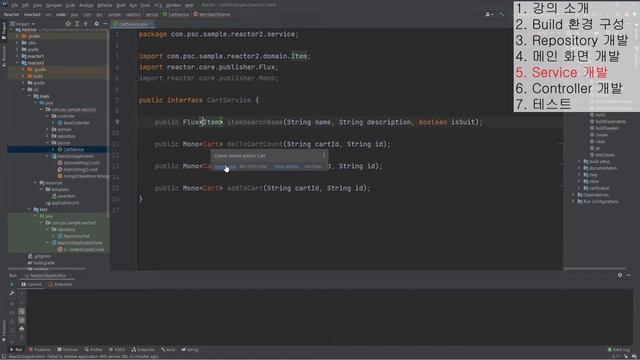Expand repository package in tree
640x360 pixels.
[48, 136]
